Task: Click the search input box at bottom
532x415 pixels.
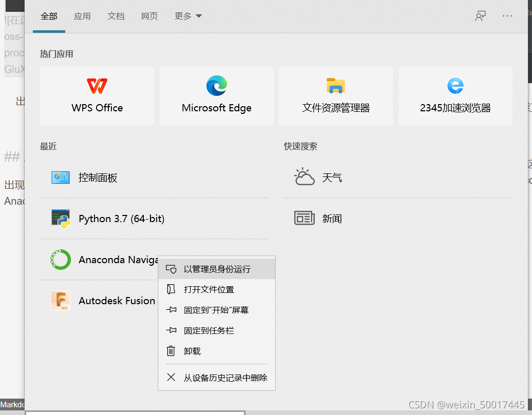Action: pos(135,413)
